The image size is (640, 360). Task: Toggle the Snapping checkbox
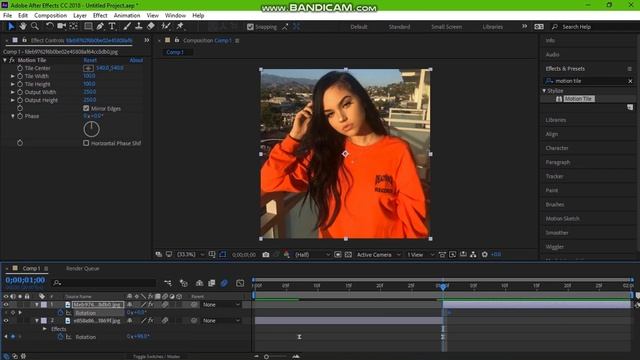tap(250, 27)
